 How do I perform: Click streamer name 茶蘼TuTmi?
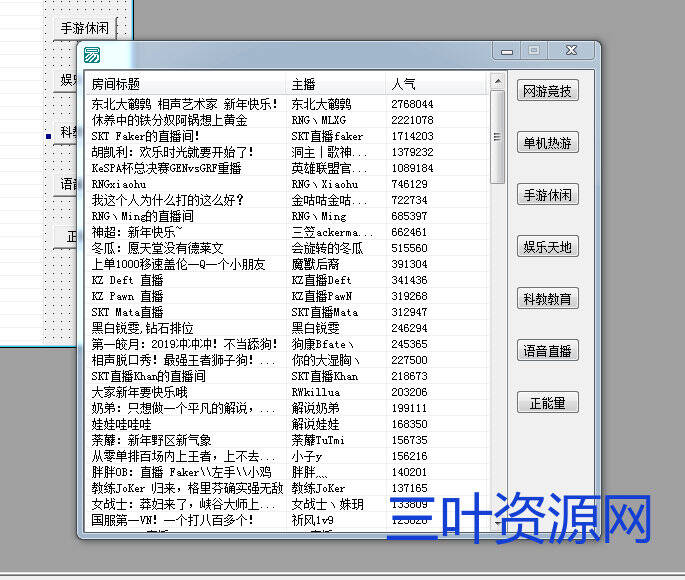click(x=318, y=440)
